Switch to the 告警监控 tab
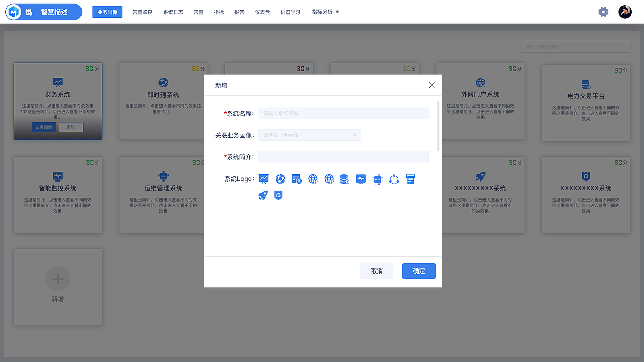 [142, 11]
